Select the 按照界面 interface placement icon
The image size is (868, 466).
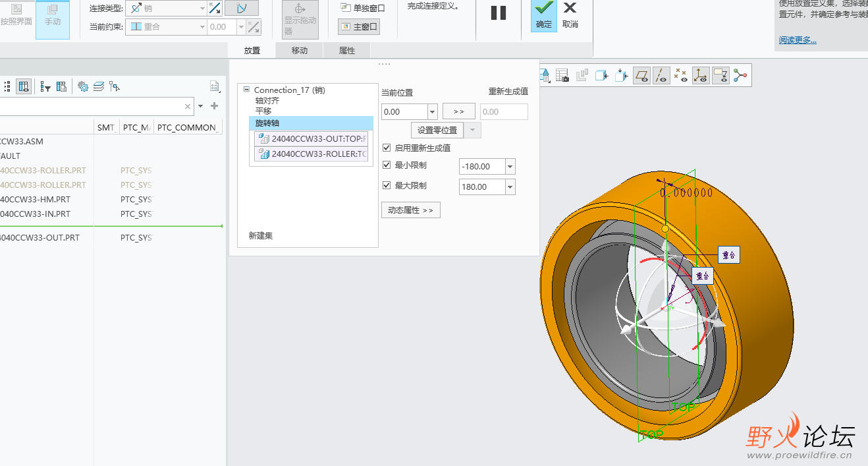coord(16,15)
